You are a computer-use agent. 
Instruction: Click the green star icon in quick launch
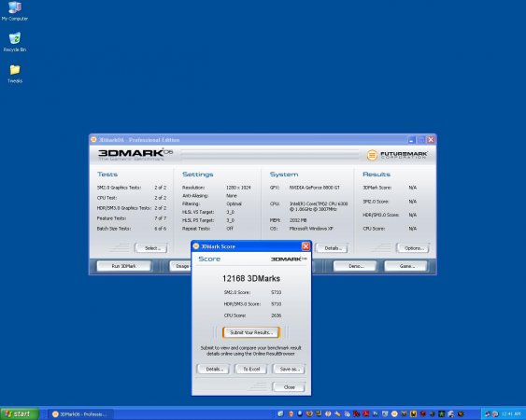[x=442, y=414]
